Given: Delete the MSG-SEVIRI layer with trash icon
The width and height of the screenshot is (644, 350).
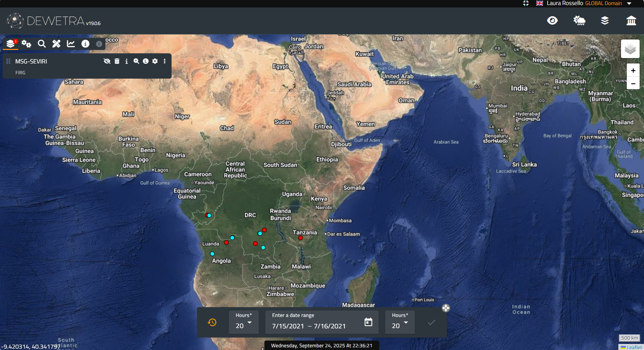Looking at the screenshot, I should (117, 61).
